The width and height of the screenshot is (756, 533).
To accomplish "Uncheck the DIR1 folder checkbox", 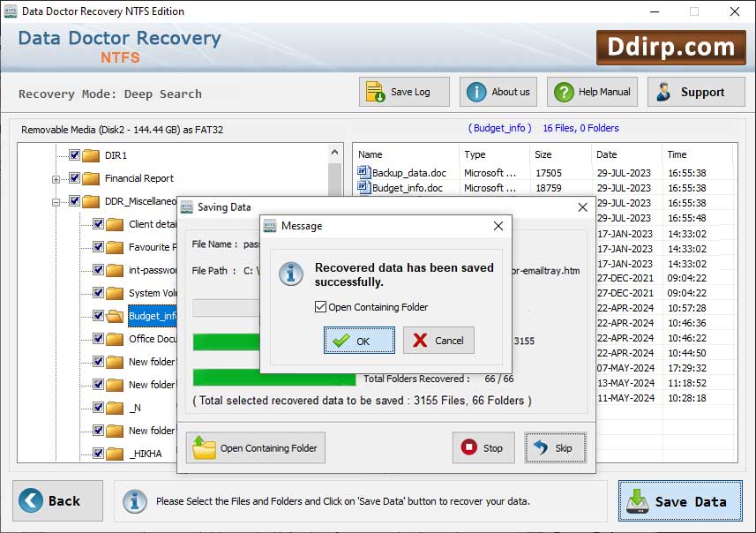I will [74, 154].
